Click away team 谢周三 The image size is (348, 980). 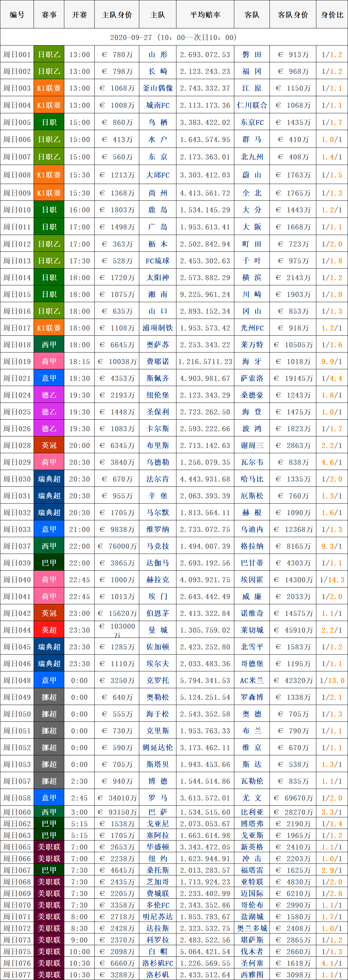pos(252,445)
